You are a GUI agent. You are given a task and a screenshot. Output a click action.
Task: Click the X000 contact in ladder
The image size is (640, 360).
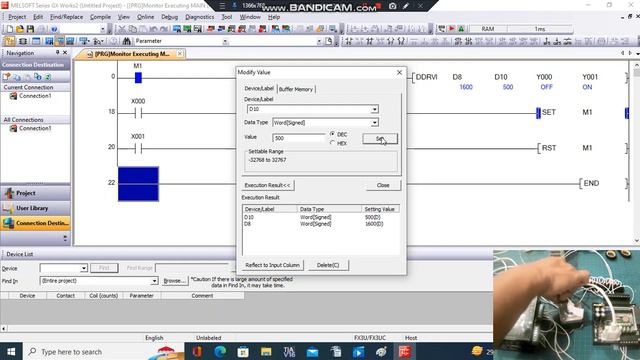pyautogui.click(x=138, y=113)
